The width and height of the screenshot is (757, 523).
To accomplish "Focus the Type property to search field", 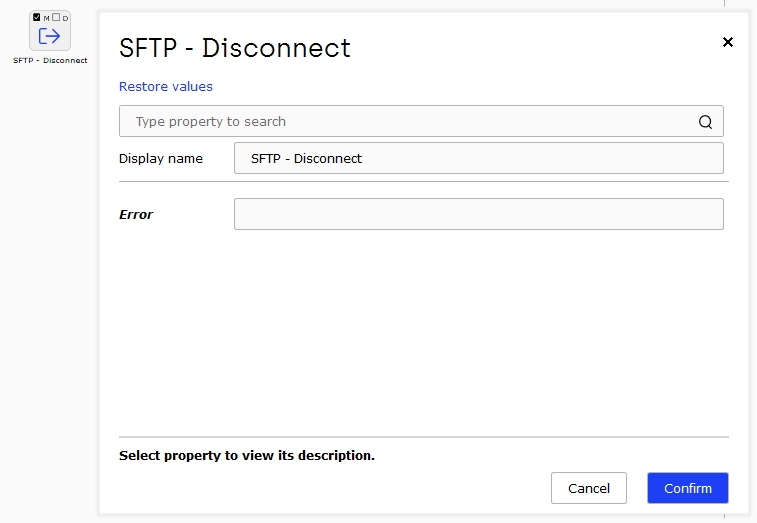I will tap(421, 121).
